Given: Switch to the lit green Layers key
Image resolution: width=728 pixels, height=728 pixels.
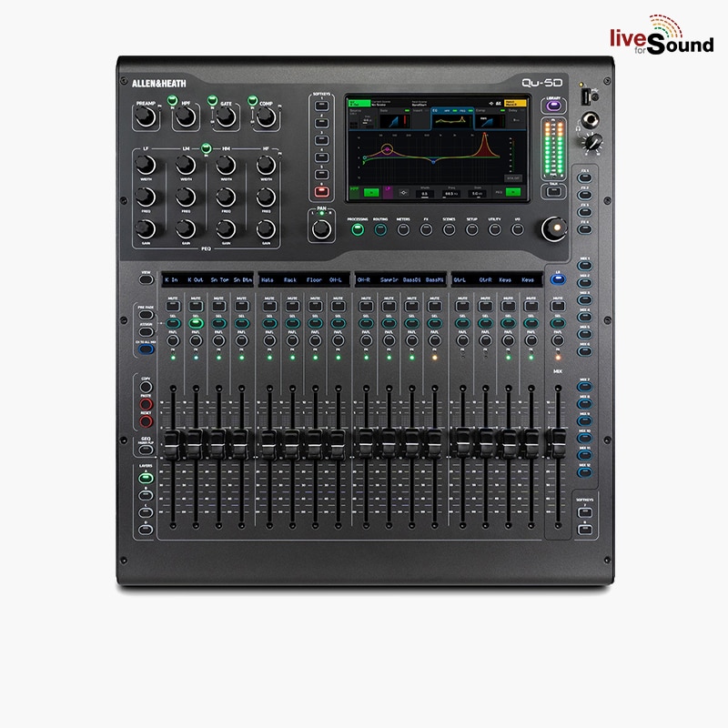Looking at the screenshot, I should pos(146,479).
